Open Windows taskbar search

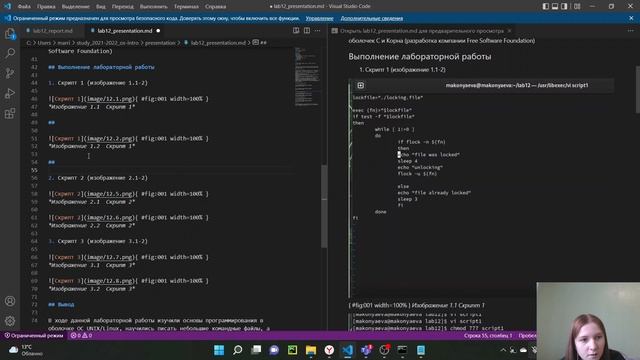pyautogui.click(x=238, y=350)
